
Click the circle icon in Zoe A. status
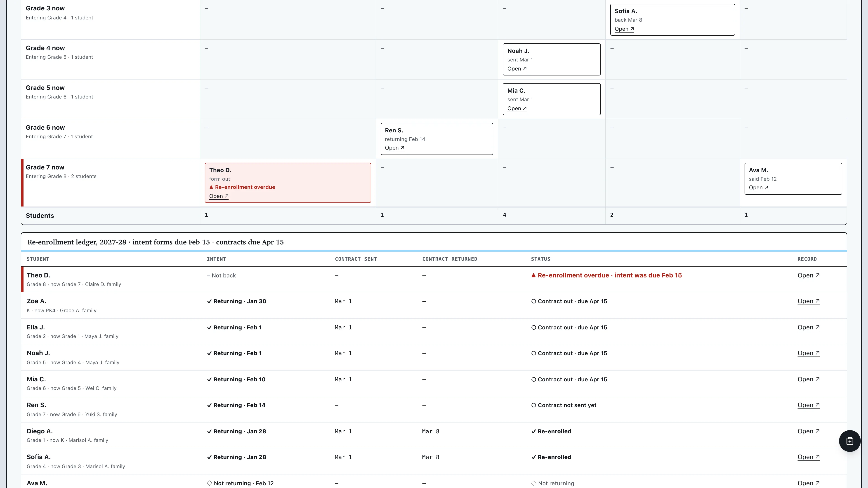coord(534,301)
